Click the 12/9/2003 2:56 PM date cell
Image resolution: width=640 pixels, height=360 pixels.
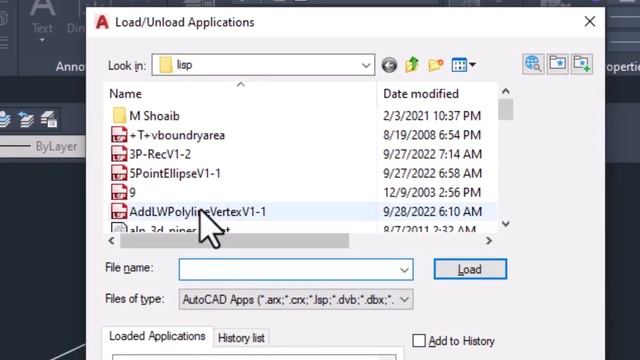point(432,193)
